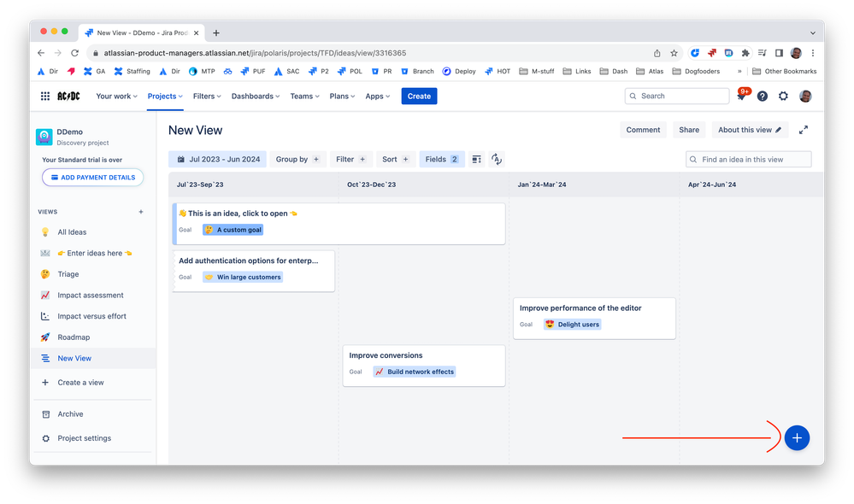
Task: Expand the Filters dropdown menu
Action: coord(207,97)
